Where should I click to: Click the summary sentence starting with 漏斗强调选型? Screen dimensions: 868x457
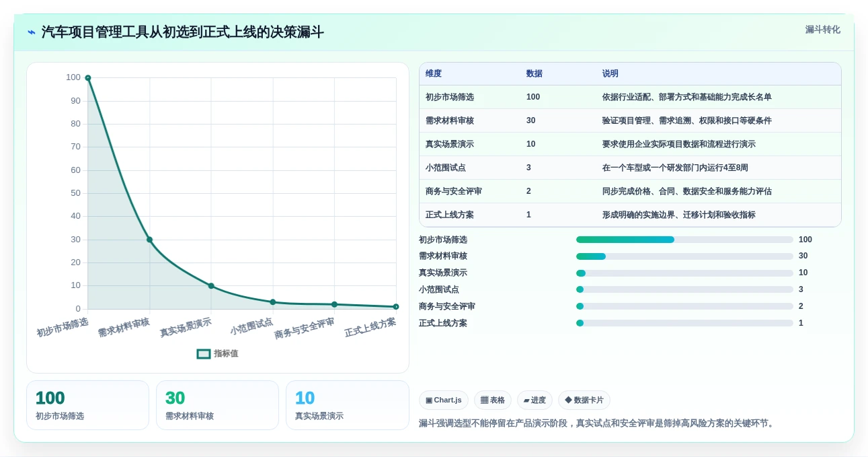coord(598,423)
